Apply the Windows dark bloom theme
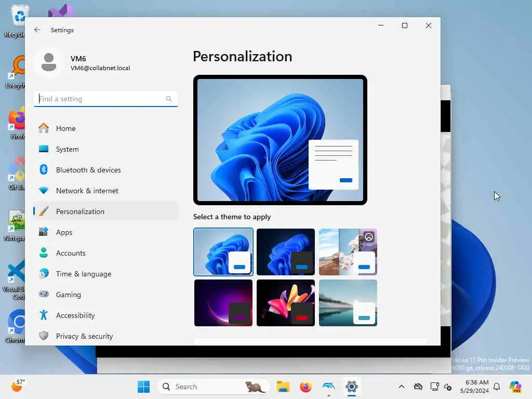Image resolution: width=532 pixels, height=399 pixels. 286,252
